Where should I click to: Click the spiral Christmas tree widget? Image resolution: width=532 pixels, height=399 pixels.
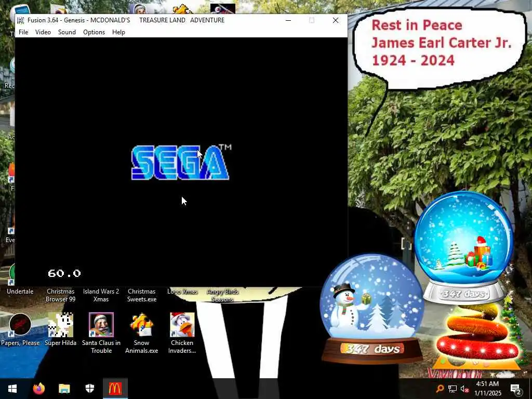478,336
